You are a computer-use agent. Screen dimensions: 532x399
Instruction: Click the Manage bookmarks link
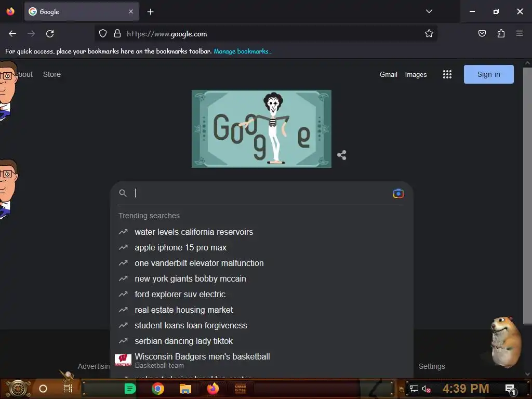point(243,51)
